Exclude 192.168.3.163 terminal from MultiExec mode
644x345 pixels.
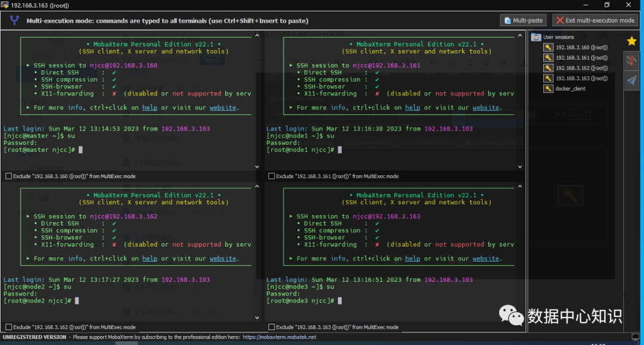(x=271, y=327)
